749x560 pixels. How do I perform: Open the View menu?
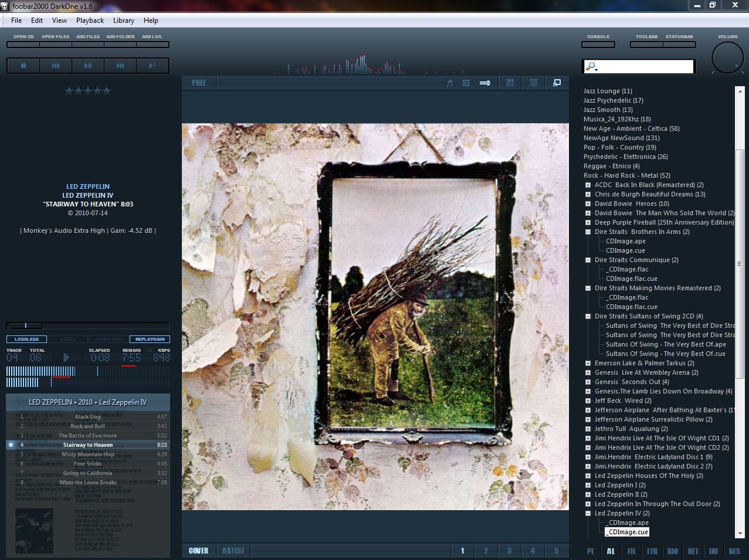coord(59,21)
